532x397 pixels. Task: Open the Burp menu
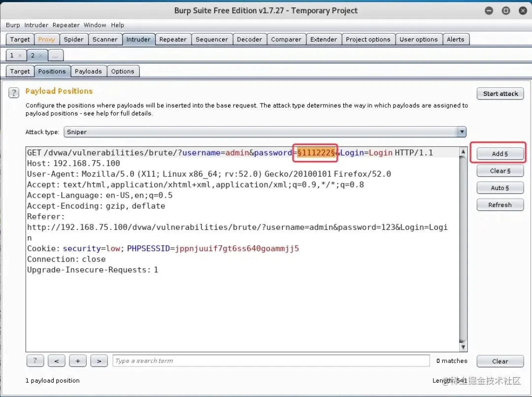(13, 25)
